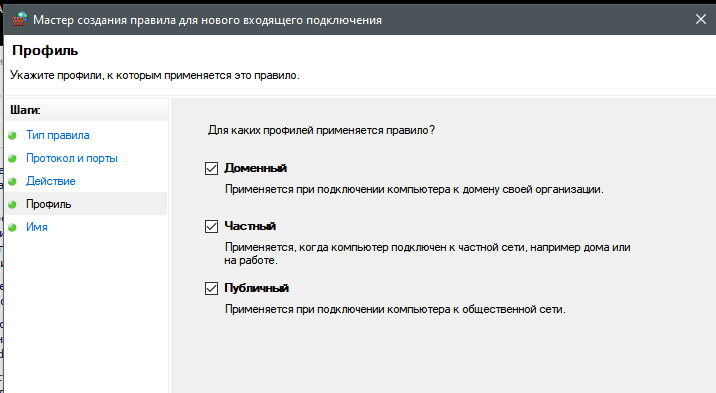Jump to the Имя step

(37, 227)
